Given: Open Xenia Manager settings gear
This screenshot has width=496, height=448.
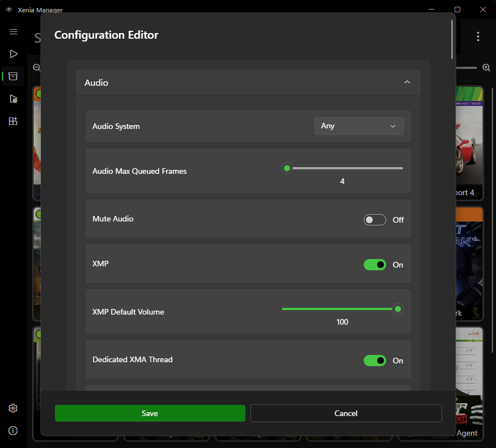Looking at the screenshot, I should (x=13, y=408).
